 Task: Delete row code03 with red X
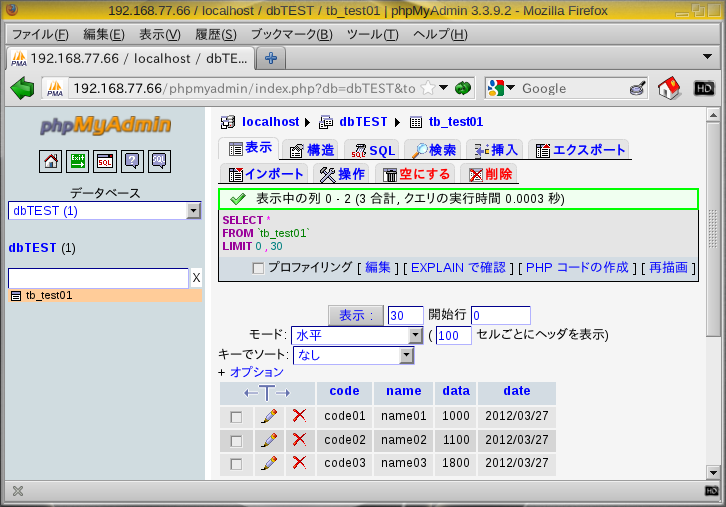(300, 462)
